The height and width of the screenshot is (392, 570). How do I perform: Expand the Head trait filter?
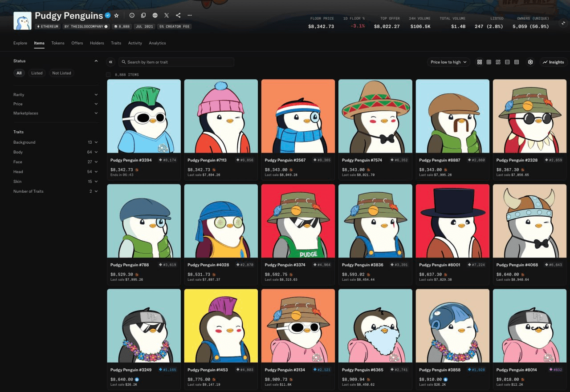click(56, 172)
